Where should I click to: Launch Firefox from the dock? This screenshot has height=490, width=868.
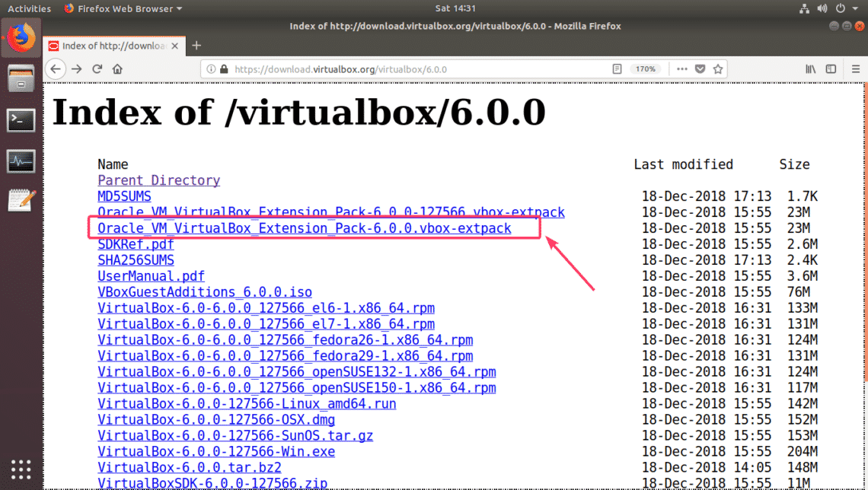pyautogui.click(x=21, y=37)
